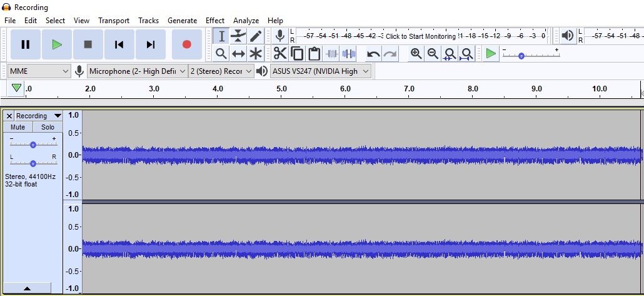Open the Tracks menu
The image size is (644, 296).
tap(148, 21)
